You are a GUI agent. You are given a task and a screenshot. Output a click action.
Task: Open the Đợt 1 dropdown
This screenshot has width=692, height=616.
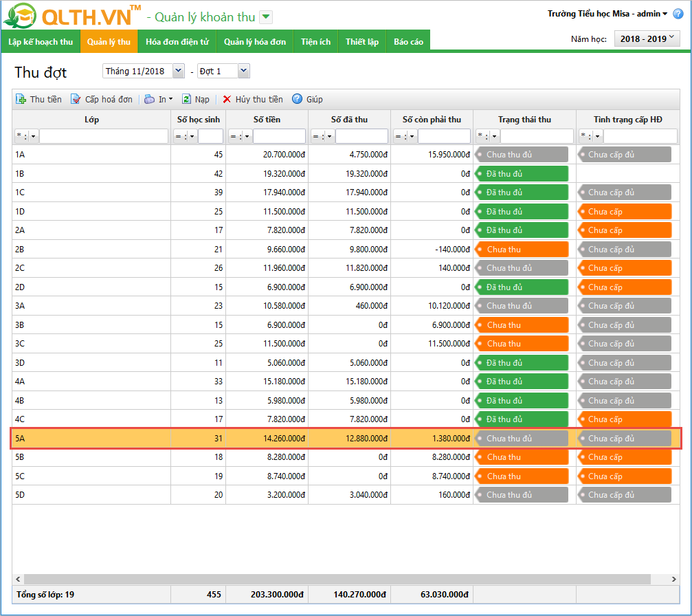click(243, 71)
